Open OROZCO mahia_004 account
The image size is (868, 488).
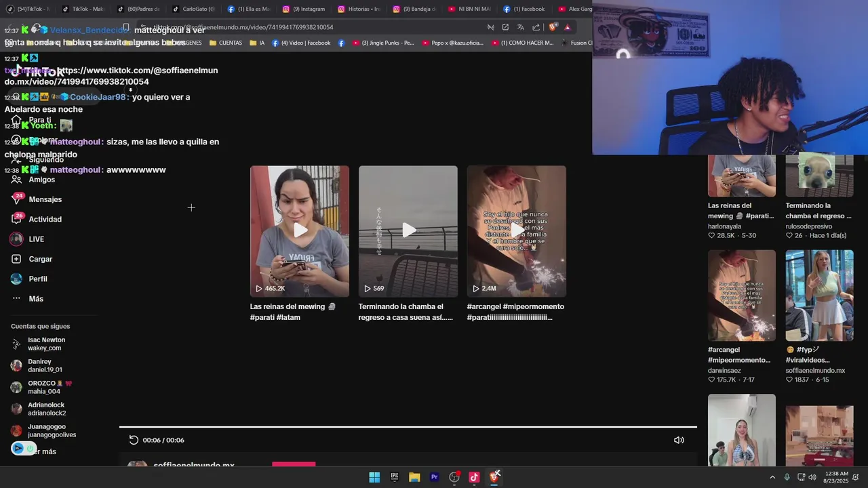pos(41,387)
